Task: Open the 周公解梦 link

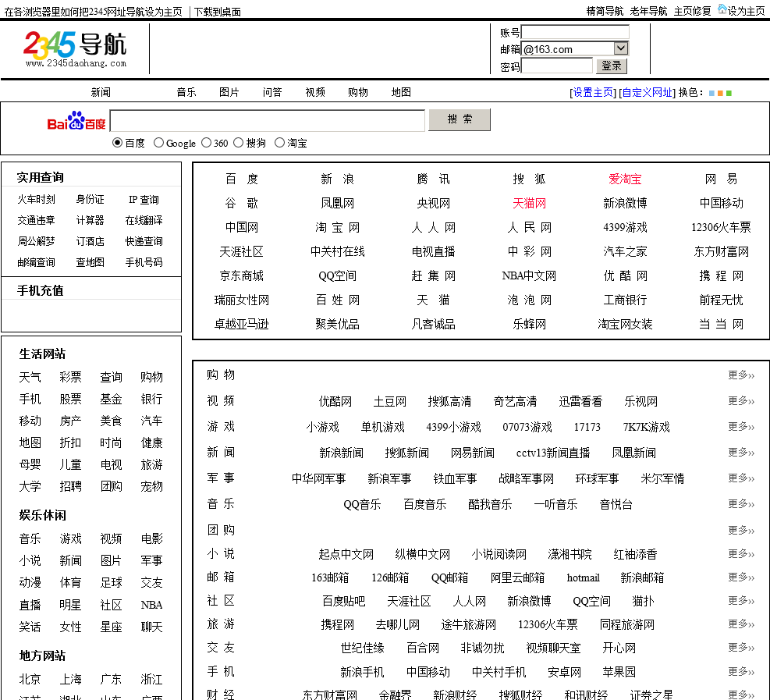Action: (x=37, y=241)
